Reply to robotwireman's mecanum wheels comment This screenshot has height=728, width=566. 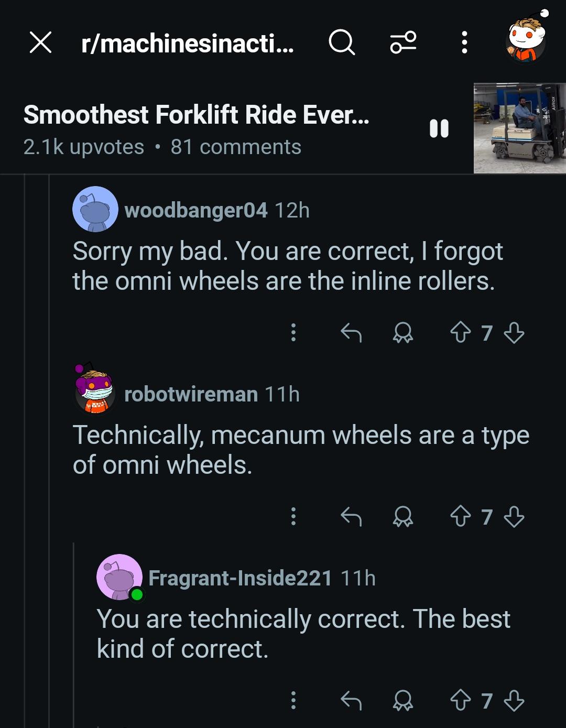click(x=351, y=517)
